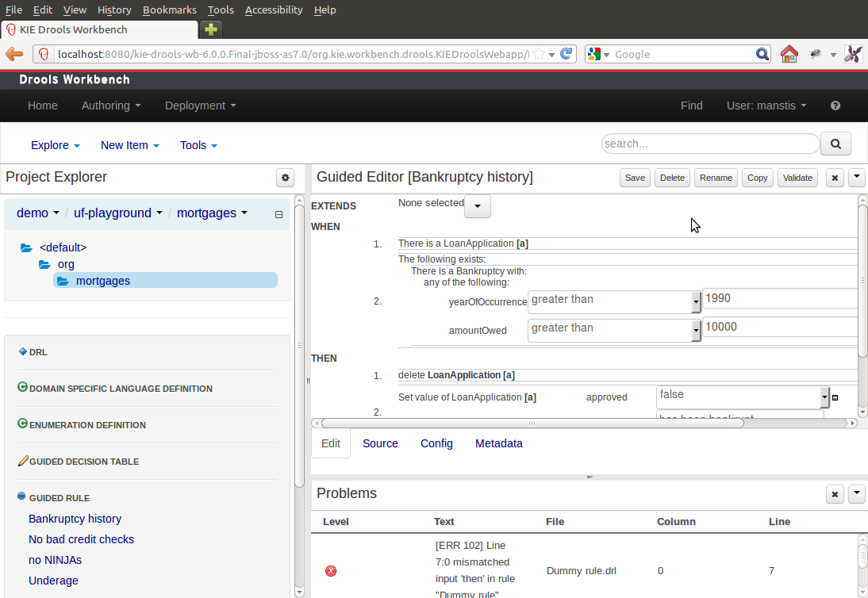
Task: Reload the page using refresh icon
Action: click(567, 54)
